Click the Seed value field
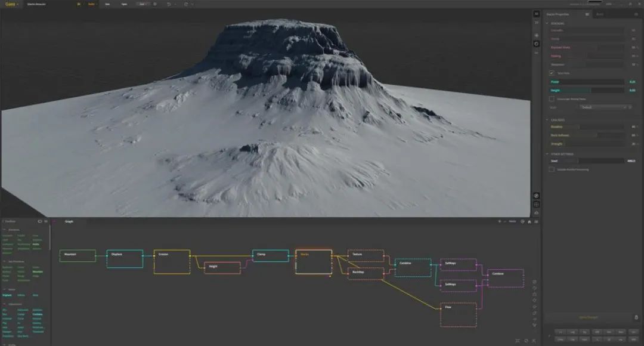644x346 pixels. 630,161
